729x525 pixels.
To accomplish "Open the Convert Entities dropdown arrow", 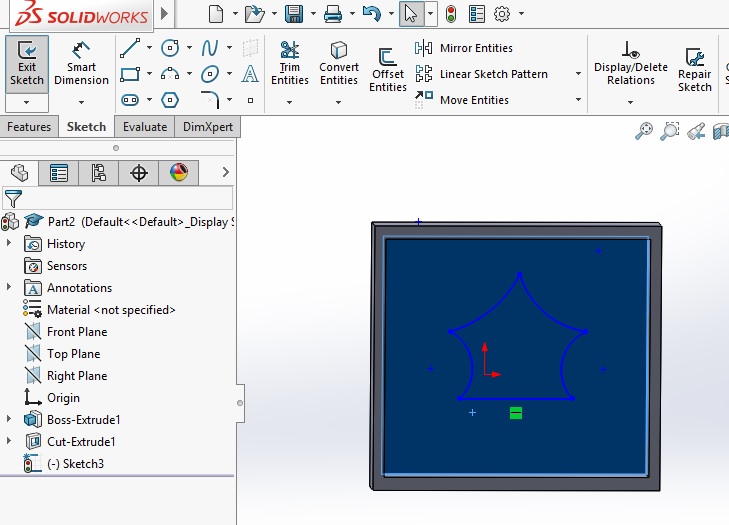I will (x=338, y=102).
